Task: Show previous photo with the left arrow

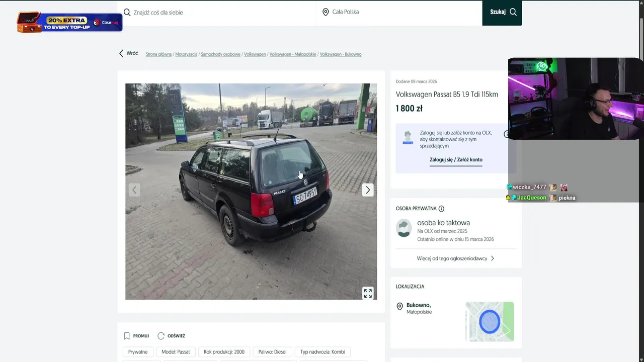Action: (x=134, y=190)
